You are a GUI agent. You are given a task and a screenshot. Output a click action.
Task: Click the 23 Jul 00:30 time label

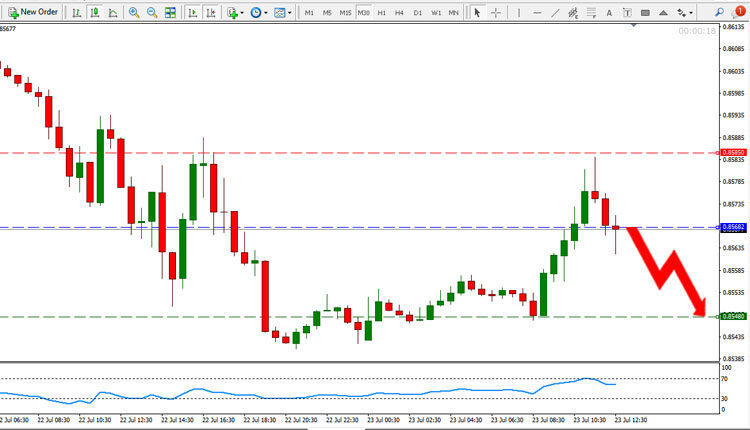click(384, 420)
